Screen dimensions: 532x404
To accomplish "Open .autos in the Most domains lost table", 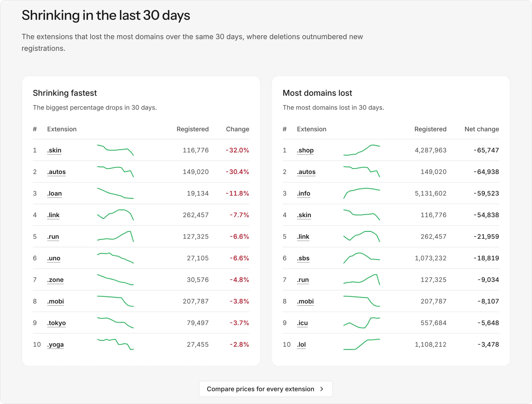I will [306, 172].
